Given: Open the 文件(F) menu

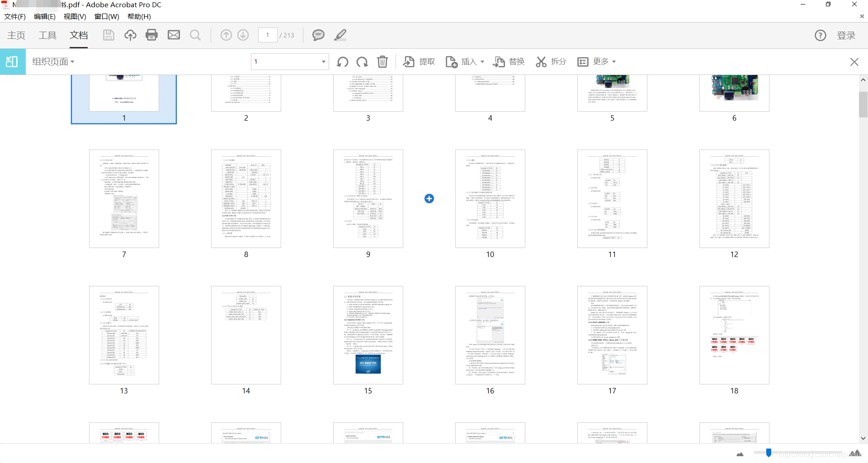Looking at the screenshot, I should 15,17.
